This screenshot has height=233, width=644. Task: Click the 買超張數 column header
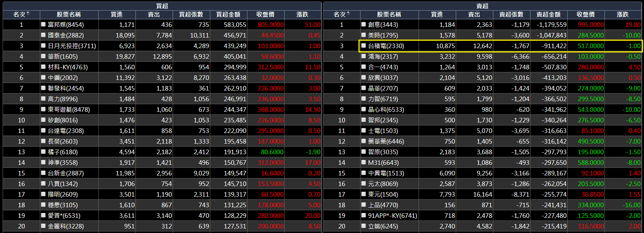coord(191,14)
